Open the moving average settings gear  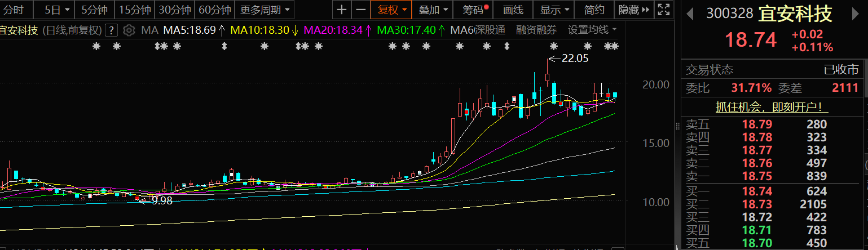[x=129, y=30]
